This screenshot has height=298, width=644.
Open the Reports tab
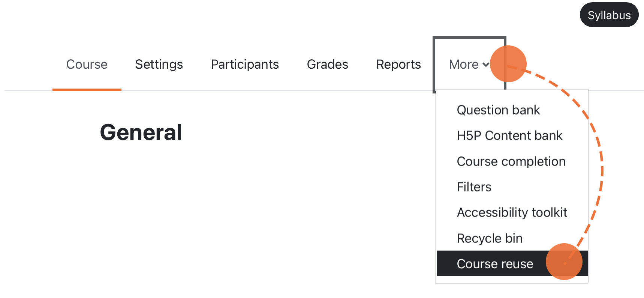398,64
